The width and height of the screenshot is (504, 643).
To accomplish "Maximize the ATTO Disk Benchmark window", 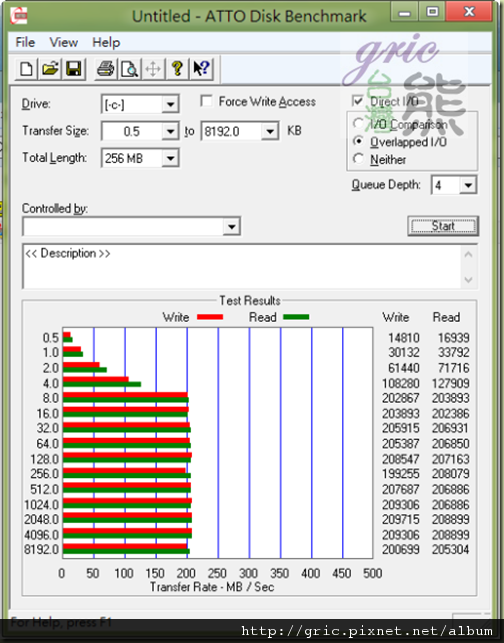I will click(432, 11).
